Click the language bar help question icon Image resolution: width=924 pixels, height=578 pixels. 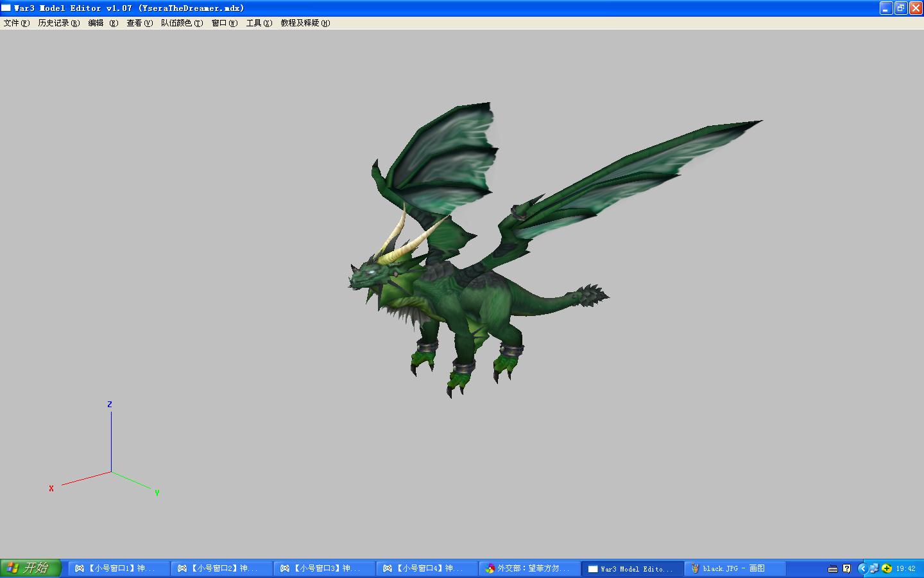(x=846, y=568)
